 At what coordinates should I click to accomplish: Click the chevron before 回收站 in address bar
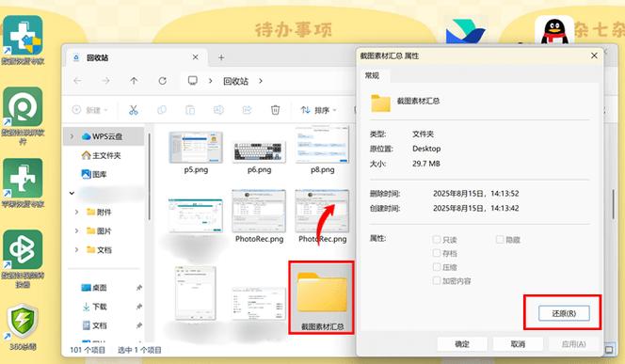tap(211, 81)
